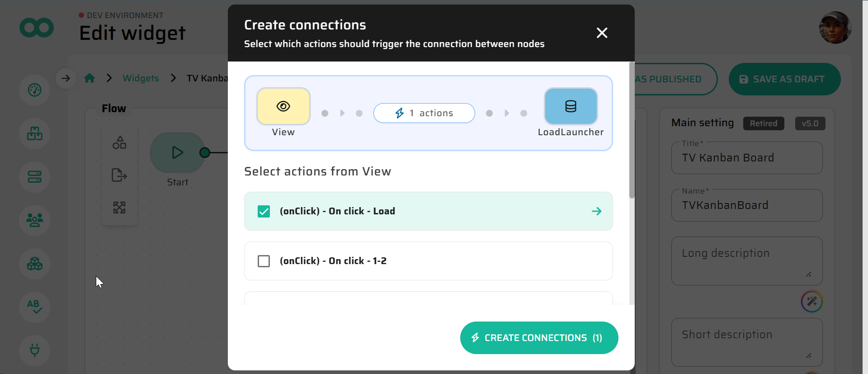Open the plug integrations sidebar icon
This screenshot has height=374, width=868.
tap(35, 350)
